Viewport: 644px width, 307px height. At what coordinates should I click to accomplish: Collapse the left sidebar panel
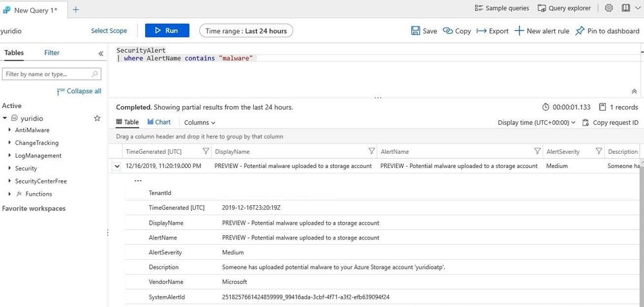click(x=101, y=53)
